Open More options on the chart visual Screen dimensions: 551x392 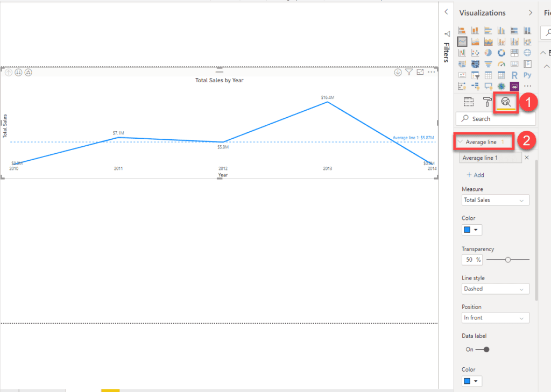click(432, 72)
